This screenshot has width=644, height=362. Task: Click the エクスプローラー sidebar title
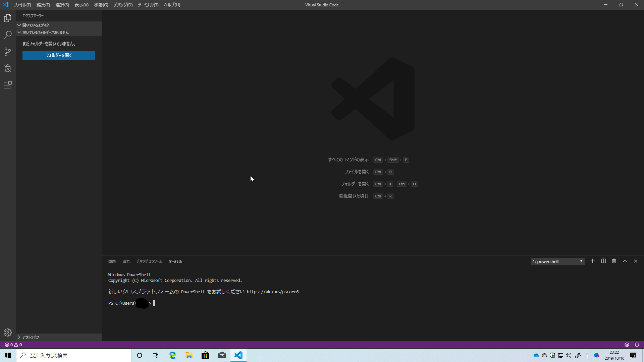click(33, 16)
